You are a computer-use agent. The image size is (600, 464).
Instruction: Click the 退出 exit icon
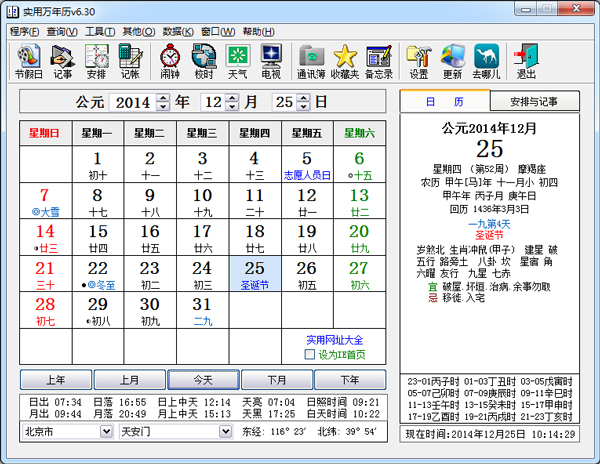[x=526, y=61]
